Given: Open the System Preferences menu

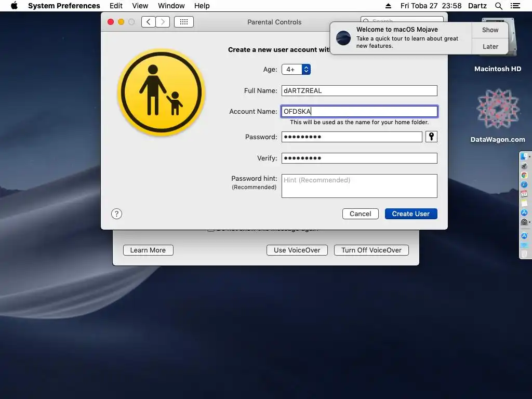Looking at the screenshot, I should point(64,6).
